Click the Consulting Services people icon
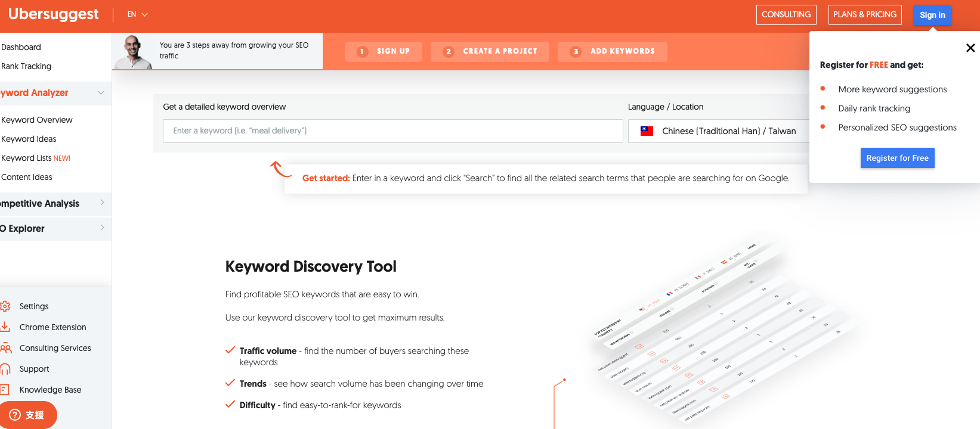 (x=6, y=348)
